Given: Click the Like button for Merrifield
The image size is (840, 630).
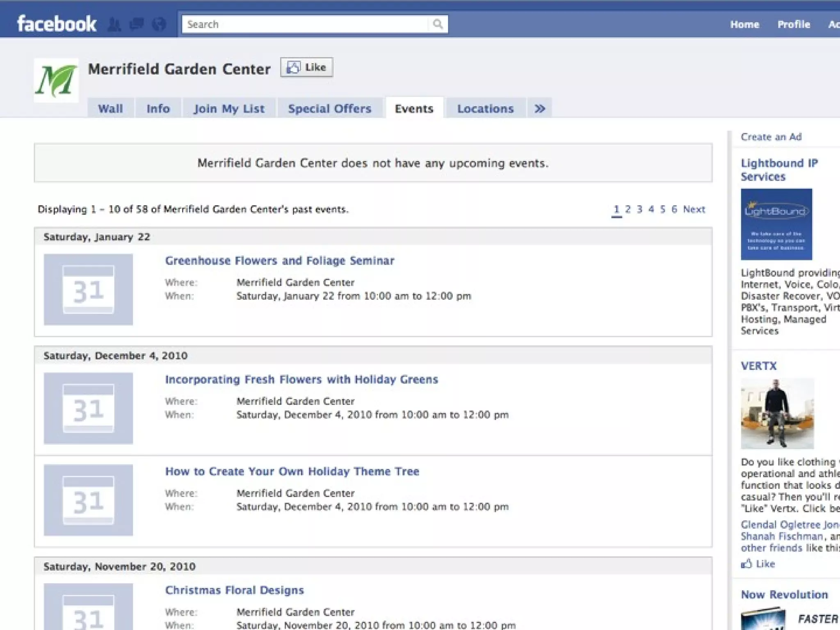Looking at the screenshot, I should tap(307, 67).
